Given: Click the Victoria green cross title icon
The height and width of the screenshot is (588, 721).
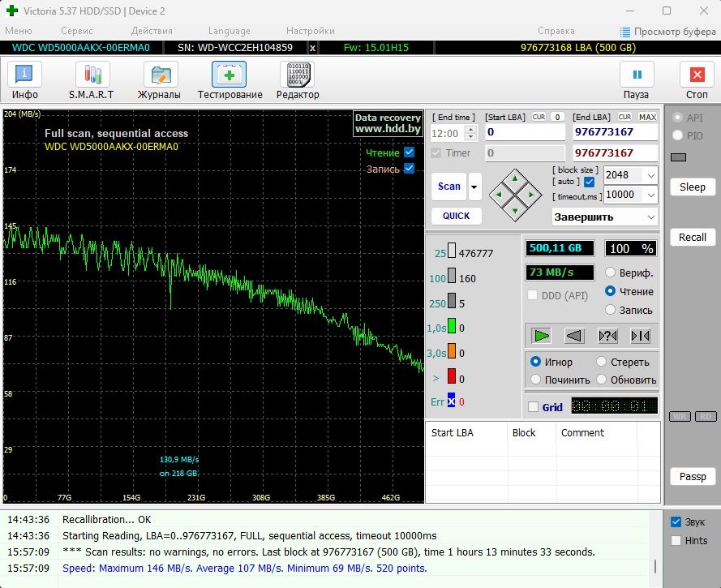Looking at the screenshot, I should [x=12, y=10].
